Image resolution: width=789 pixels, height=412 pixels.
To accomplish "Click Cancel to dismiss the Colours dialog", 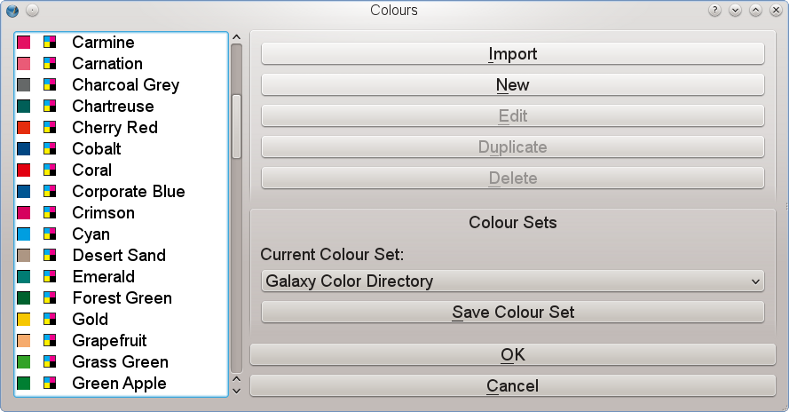I will point(513,386).
